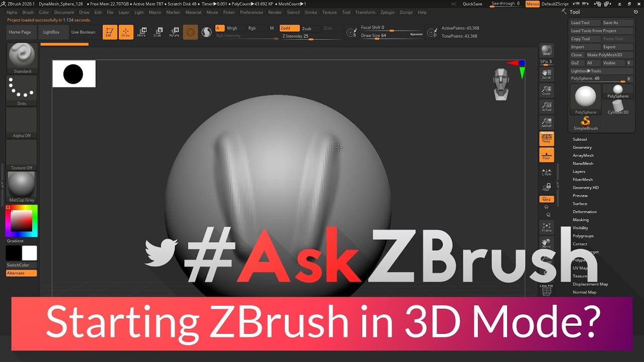Toggle Live Boolean

(83, 32)
